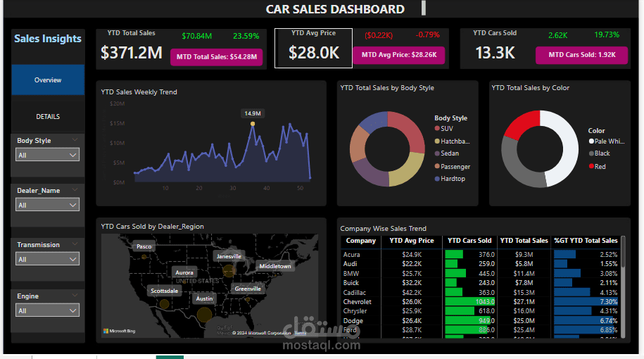
Task: Click the Janesville map label
Action: tap(229, 256)
